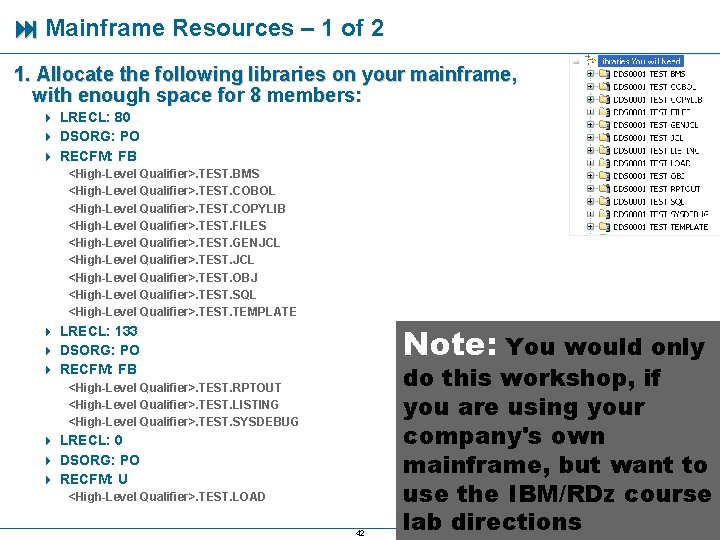Expand the DDS0001.TEST.COPYLIB library node
Image resolution: width=720 pixels, height=540 pixels.
(x=591, y=100)
